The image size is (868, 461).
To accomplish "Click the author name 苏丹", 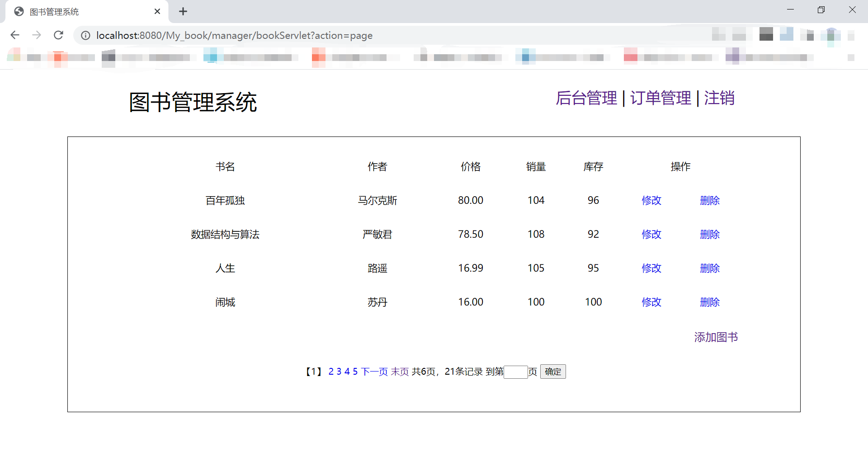I will pos(377,302).
